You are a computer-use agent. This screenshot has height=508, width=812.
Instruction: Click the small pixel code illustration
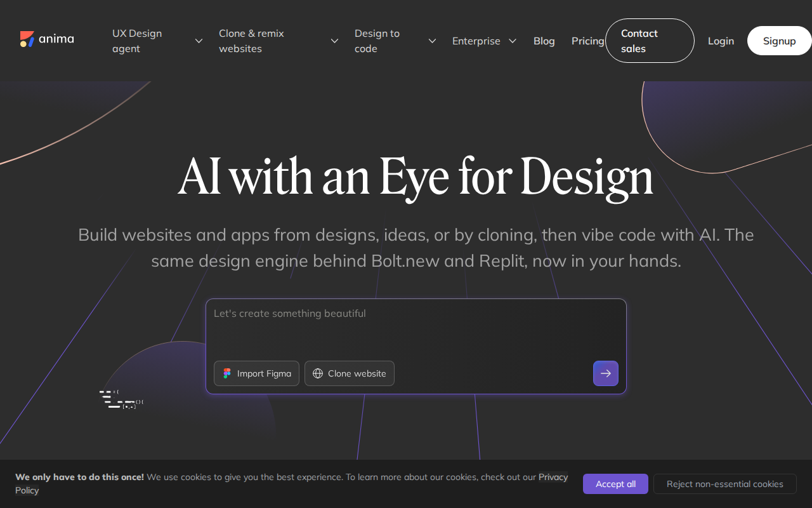(121, 399)
